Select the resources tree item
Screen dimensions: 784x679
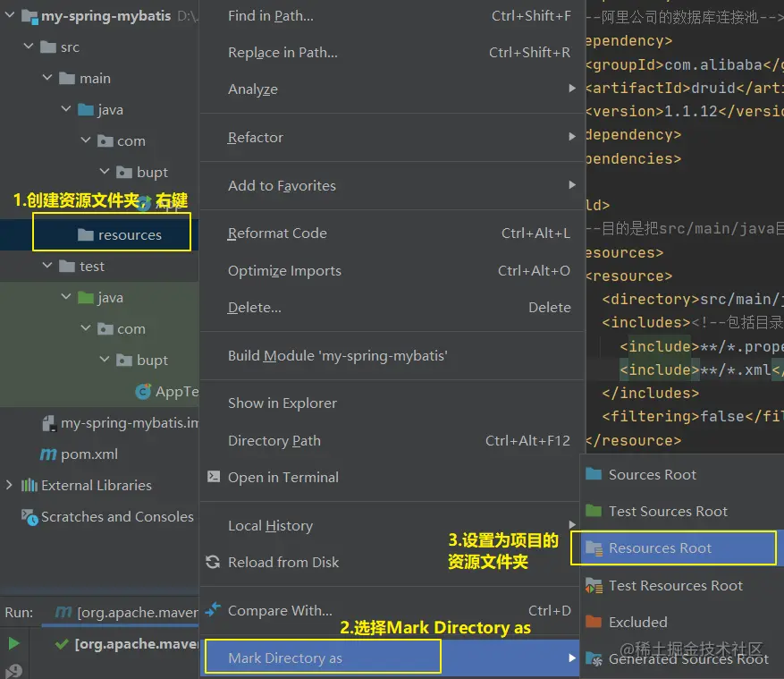pos(99,234)
